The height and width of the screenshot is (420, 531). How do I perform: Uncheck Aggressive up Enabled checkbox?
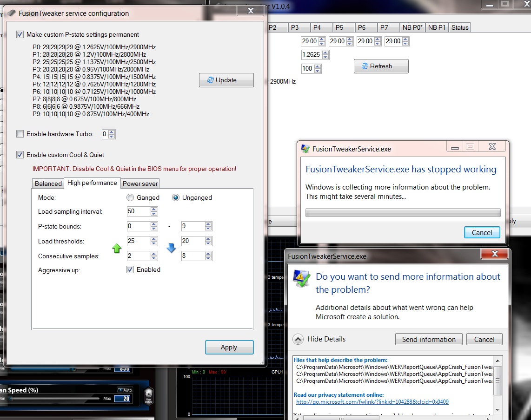click(x=130, y=270)
